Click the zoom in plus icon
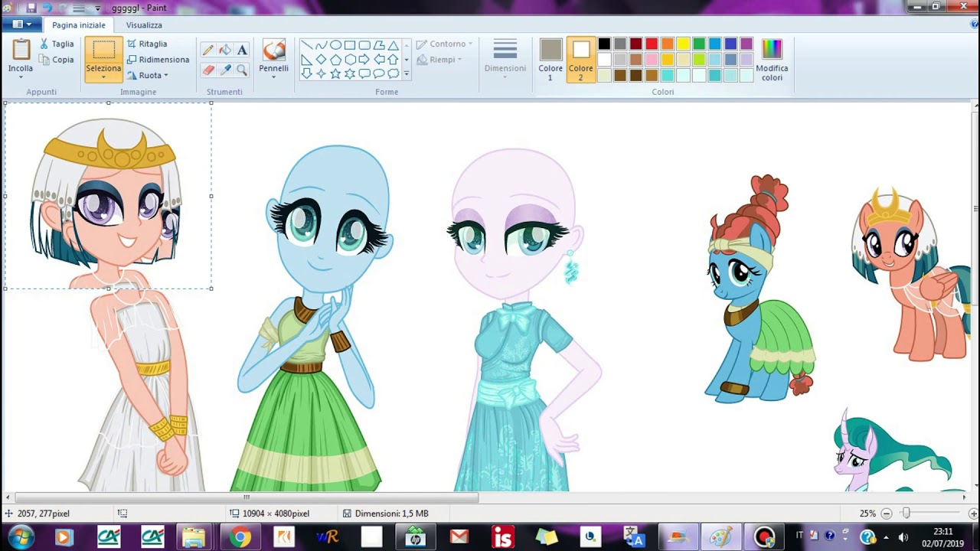The image size is (980, 551). [x=973, y=514]
